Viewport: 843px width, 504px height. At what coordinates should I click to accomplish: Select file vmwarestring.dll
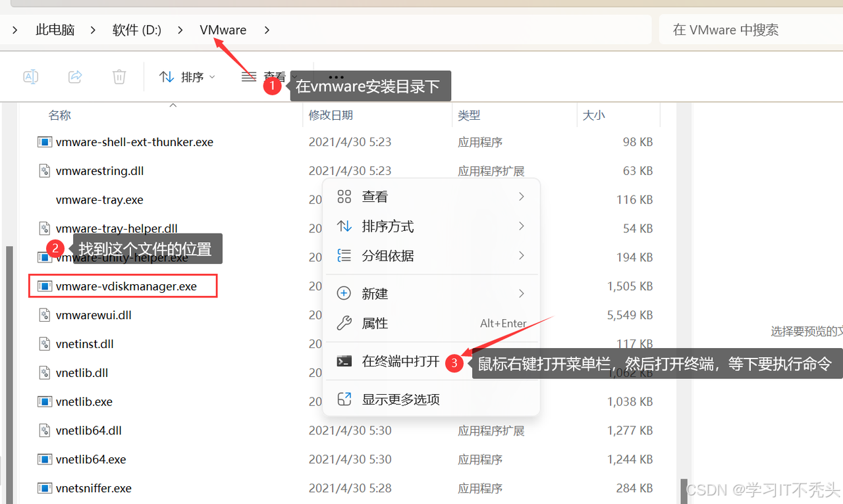pos(99,170)
